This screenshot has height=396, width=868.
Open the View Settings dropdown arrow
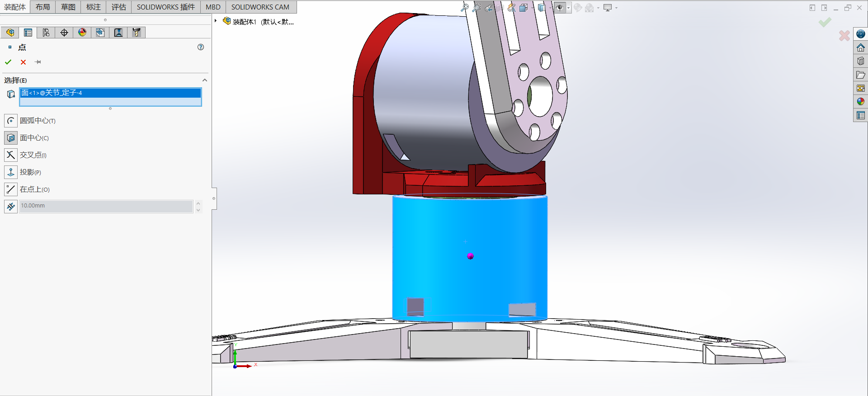point(616,8)
